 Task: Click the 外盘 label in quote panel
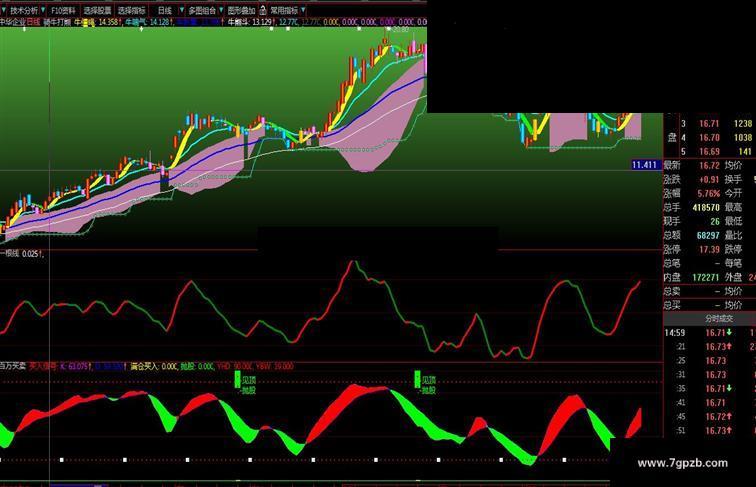(x=733, y=278)
